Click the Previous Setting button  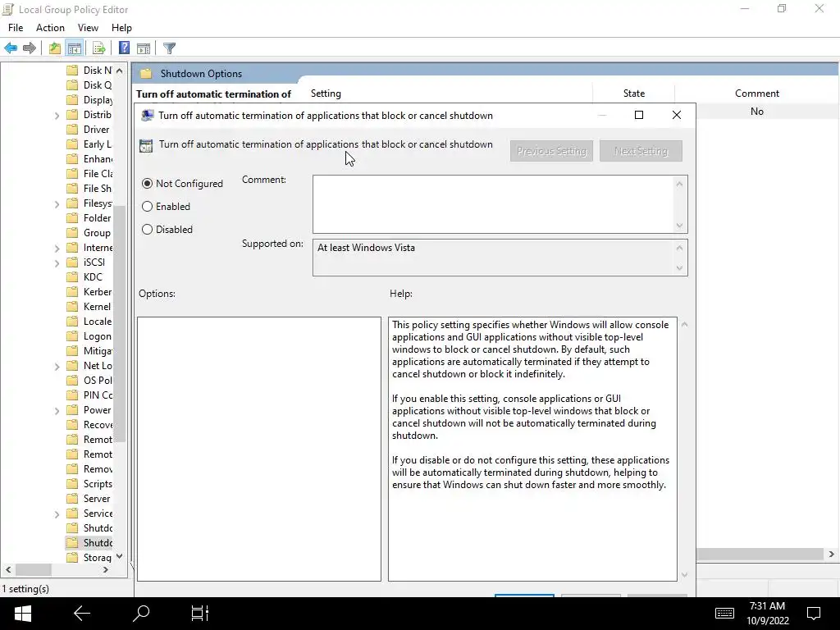tap(551, 151)
